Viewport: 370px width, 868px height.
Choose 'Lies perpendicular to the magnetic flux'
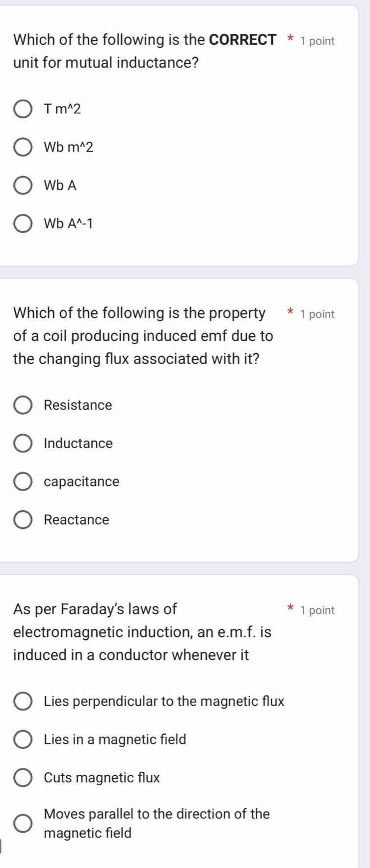click(x=23, y=702)
